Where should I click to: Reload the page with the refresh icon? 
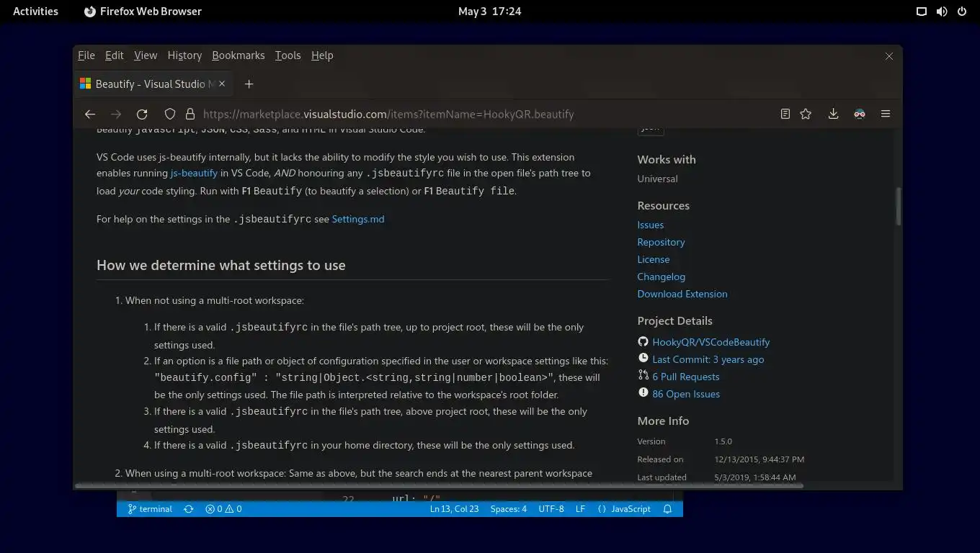click(142, 114)
